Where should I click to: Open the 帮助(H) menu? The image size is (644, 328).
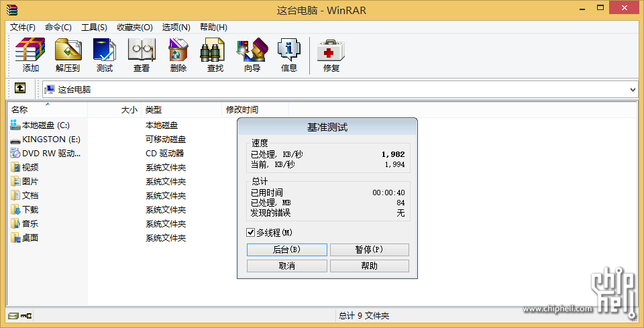[x=213, y=27]
